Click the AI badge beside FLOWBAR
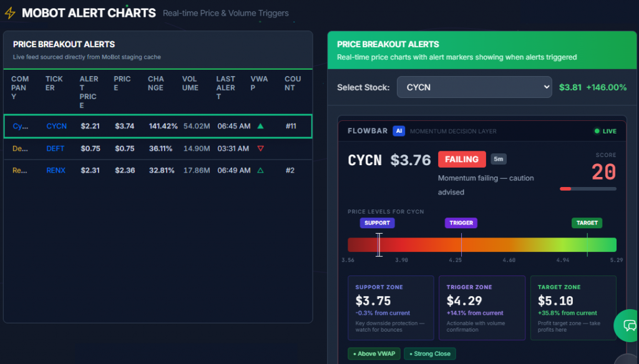This screenshot has height=364, width=639. click(399, 131)
